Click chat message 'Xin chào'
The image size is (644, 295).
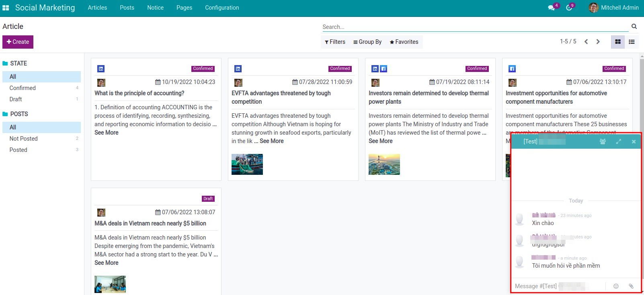coord(543,223)
